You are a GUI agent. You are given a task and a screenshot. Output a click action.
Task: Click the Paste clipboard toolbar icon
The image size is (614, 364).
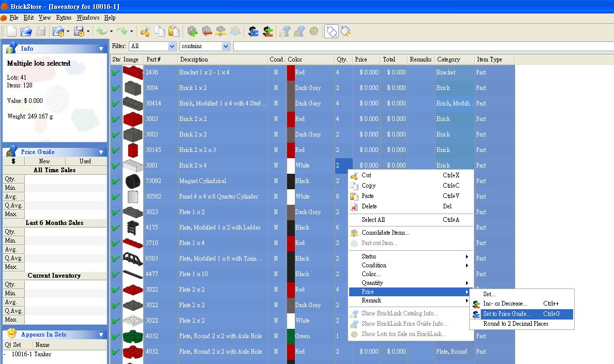click(174, 32)
